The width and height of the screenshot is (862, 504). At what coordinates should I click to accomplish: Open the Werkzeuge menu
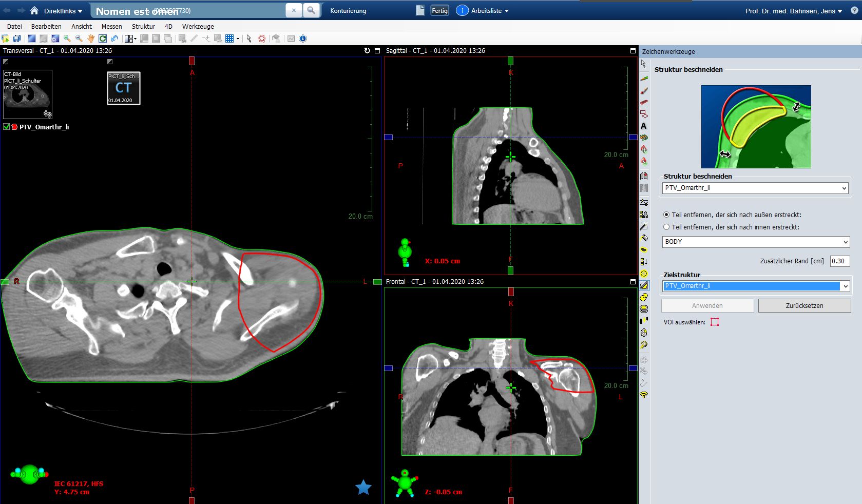198,26
